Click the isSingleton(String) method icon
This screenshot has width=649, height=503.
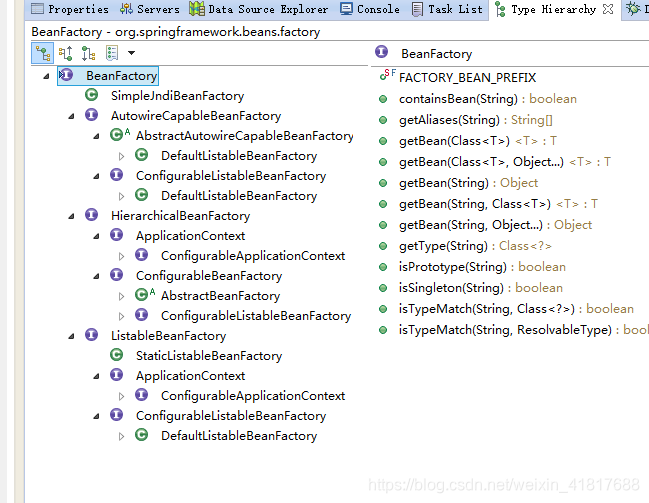pyautogui.click(x=383, y=288)
